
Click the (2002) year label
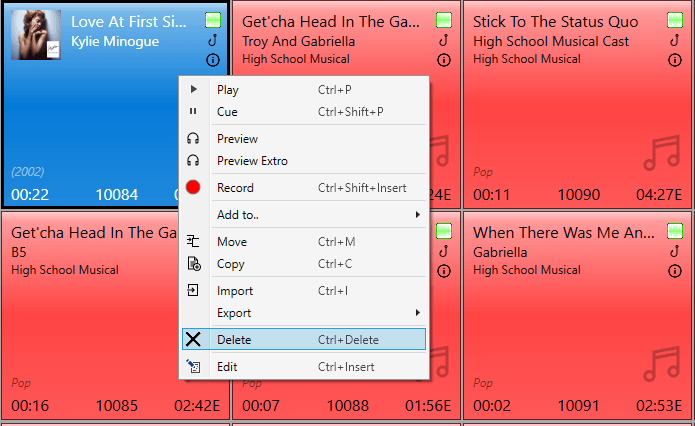coord(28,172)
